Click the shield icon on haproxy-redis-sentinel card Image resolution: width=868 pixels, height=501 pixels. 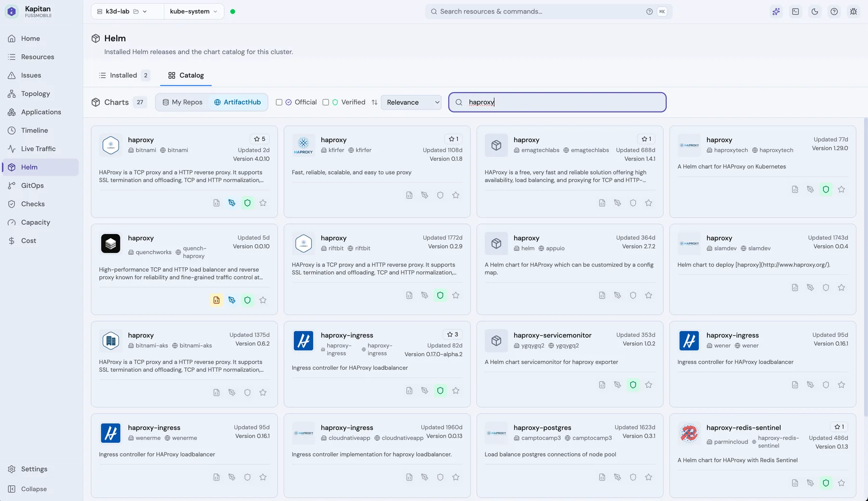click(x=826, y=483)
